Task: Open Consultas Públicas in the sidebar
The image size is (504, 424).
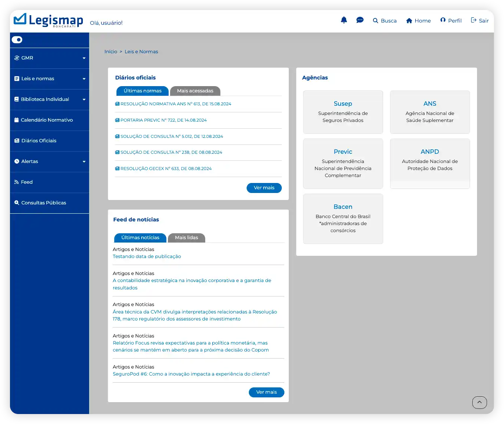Action: coord(44,203)
